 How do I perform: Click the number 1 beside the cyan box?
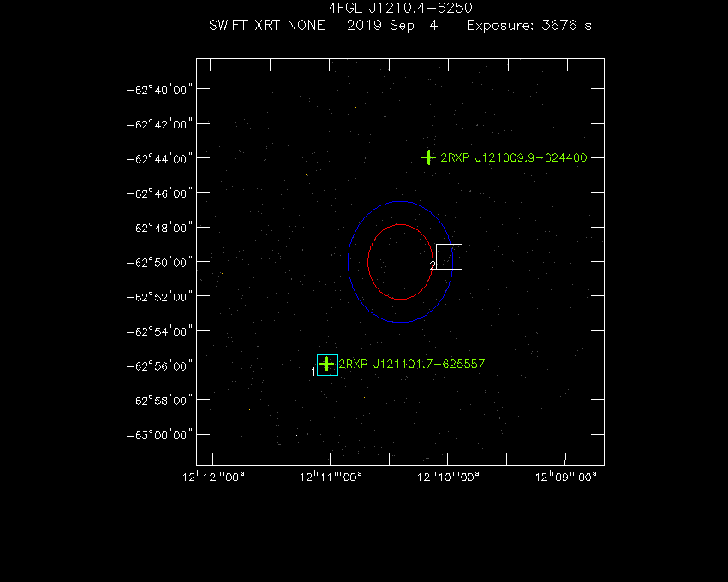[313, 371]
